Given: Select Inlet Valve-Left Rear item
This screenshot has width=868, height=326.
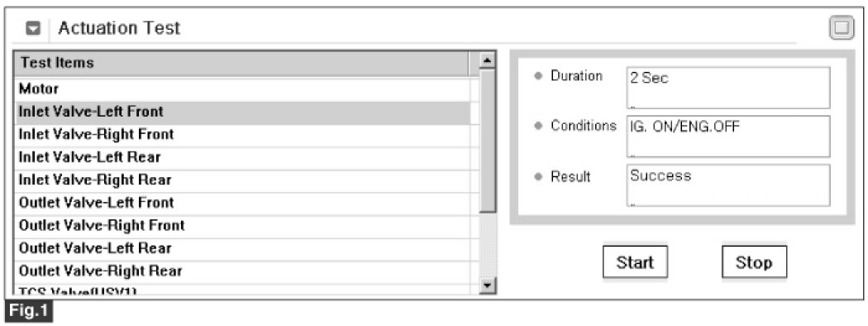Looking at the screenshot, I should pyautogui.click(x=242, y=157).
